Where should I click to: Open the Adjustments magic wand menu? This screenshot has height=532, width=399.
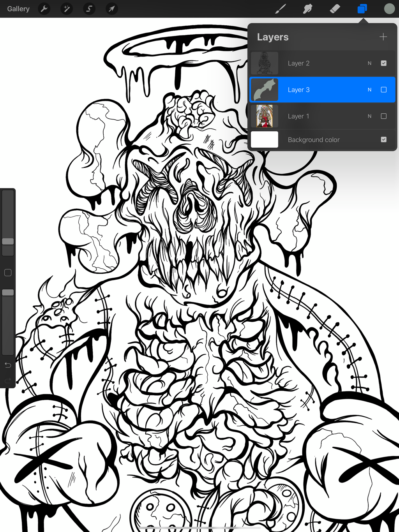[x=67, y=9]
